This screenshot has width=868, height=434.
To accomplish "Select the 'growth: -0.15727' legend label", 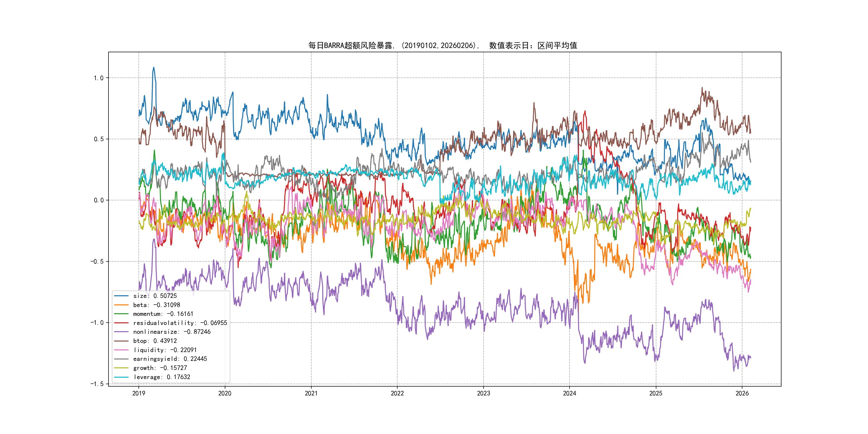I will [x=160, y=368].
